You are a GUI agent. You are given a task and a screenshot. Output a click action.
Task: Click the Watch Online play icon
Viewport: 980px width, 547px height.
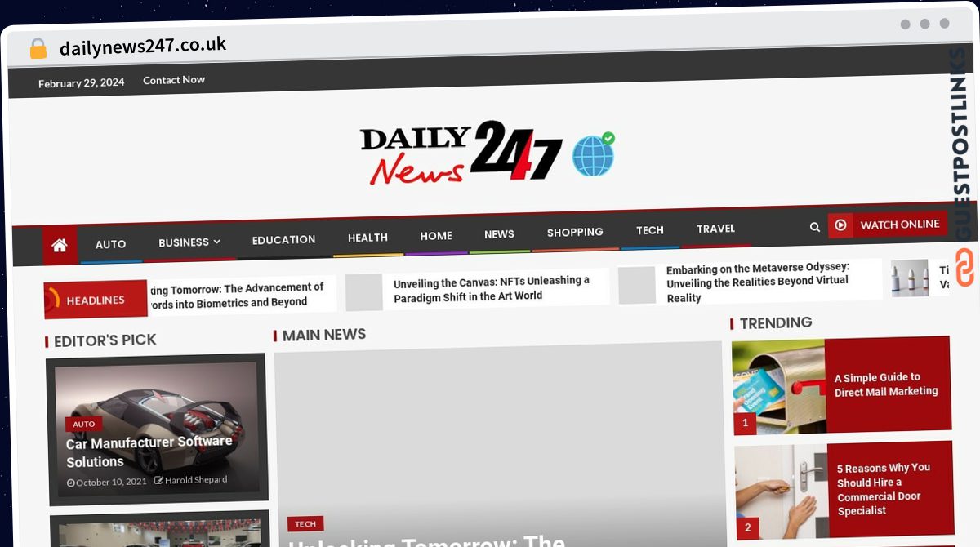(x=840, y=225)
